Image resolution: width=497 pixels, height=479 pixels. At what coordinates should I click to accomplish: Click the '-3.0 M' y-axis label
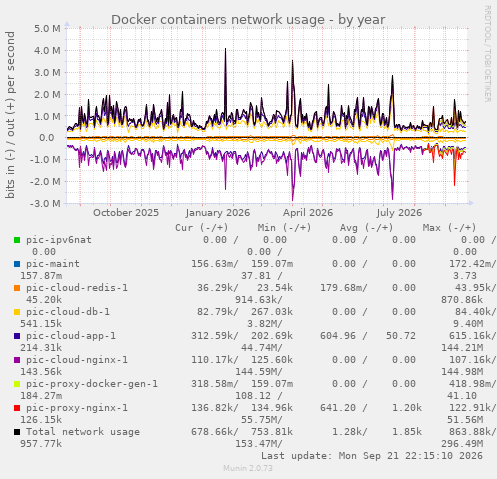click(x=45, y=203)
